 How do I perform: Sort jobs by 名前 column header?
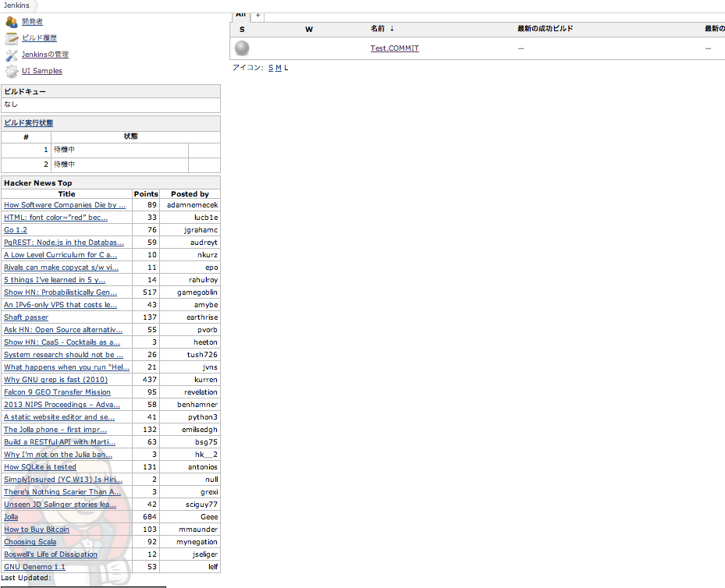coord(382,29)
